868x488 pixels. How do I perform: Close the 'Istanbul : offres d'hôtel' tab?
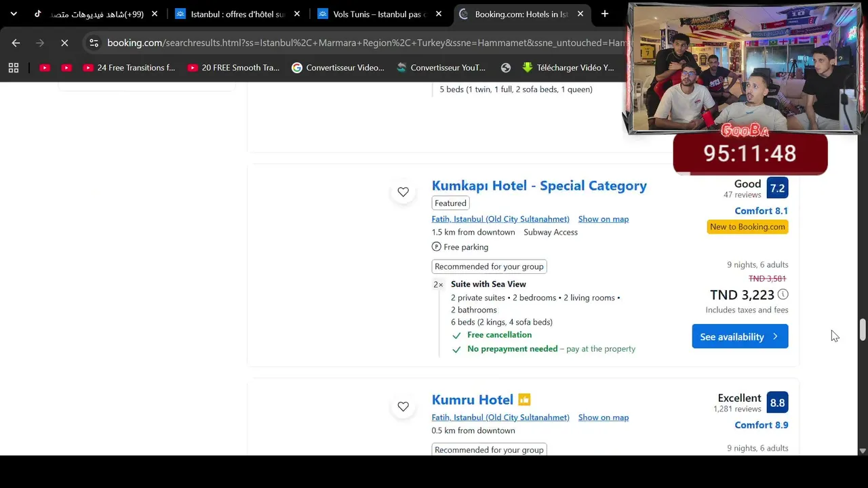[297, 14]
